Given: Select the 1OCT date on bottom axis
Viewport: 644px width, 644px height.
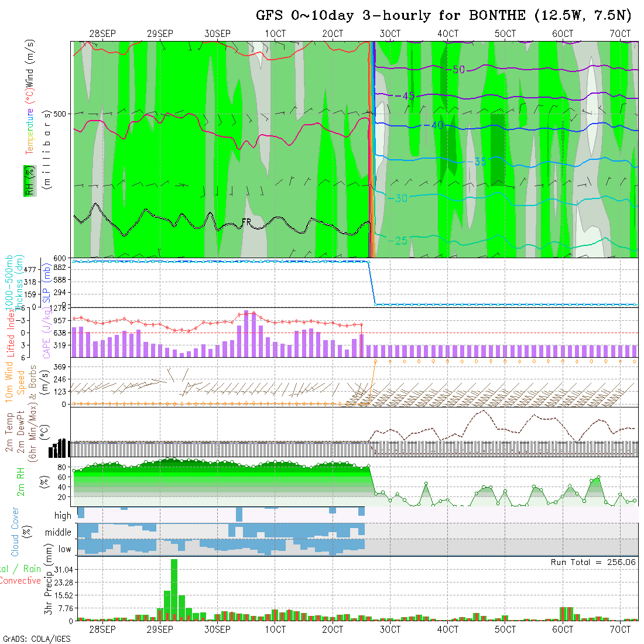Looking at the screenshot, I should click(x=275, y=629).
